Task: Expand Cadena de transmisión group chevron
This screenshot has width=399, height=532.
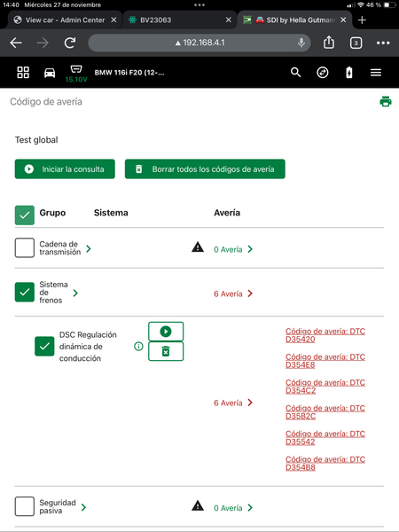Action: click(89, 248)
